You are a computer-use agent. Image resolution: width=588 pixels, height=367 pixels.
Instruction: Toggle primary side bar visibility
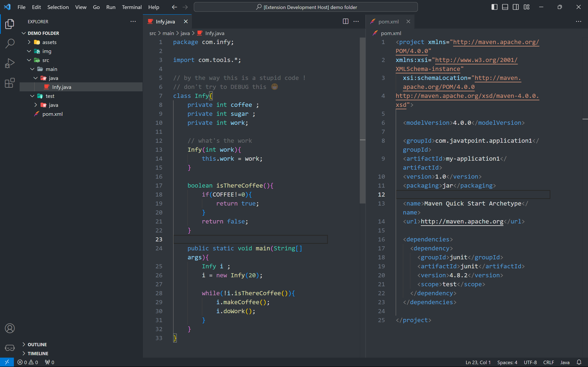(494, 7)
